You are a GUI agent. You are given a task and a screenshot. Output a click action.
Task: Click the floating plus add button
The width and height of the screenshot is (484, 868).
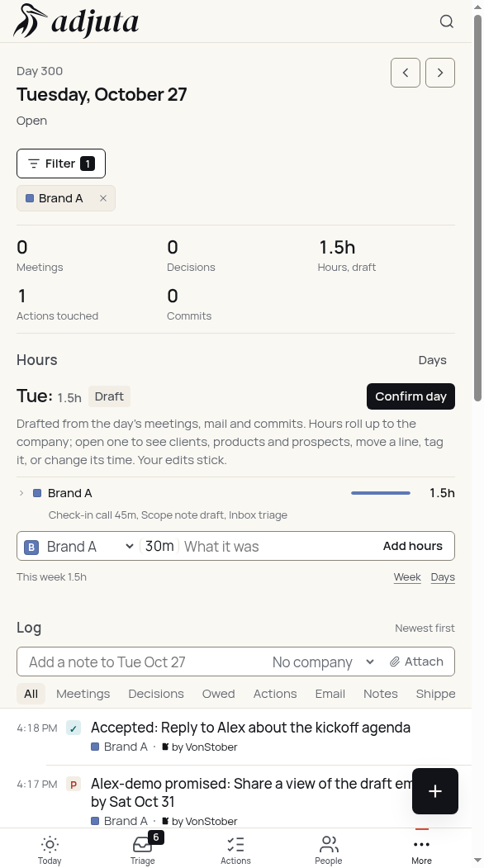pyautogui.click(x=435, y=791)
